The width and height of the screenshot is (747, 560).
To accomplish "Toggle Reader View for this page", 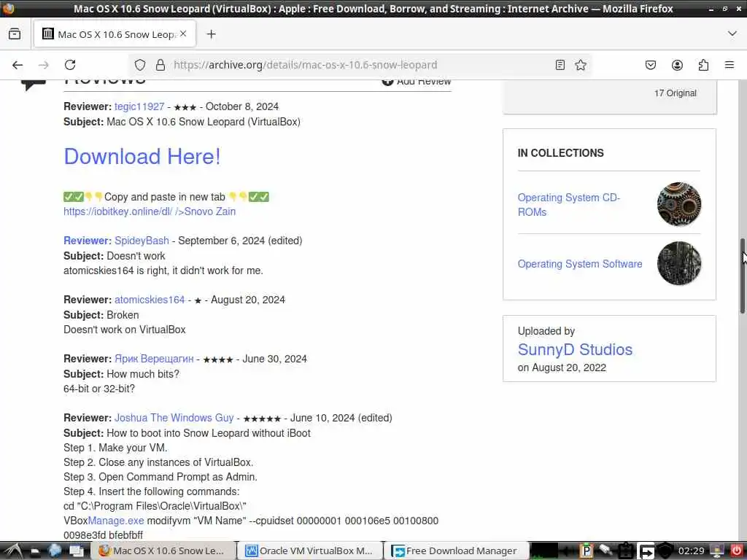I will click(x=560, y=65).
